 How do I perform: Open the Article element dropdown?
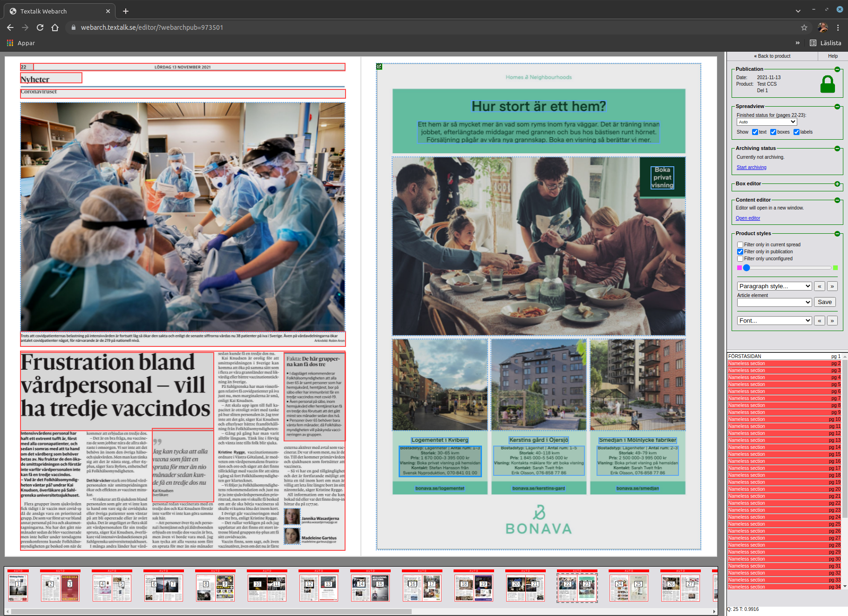(x=774, y=303)
